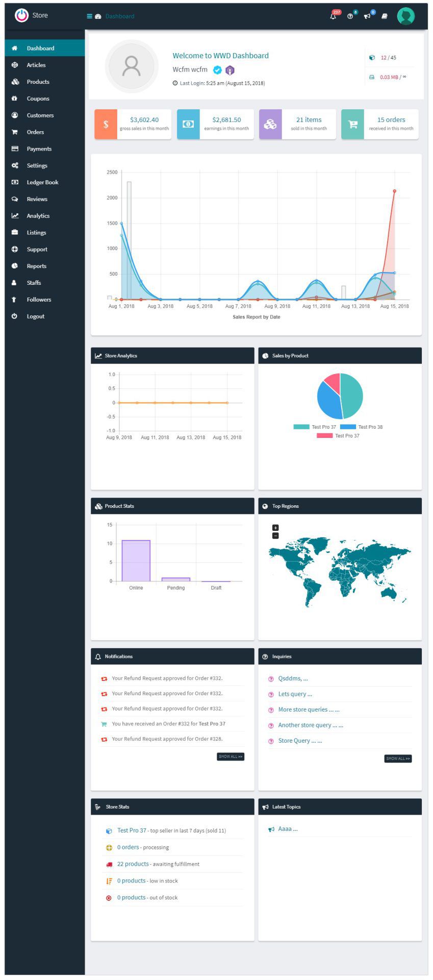Click the gross sales dollar icon
This screenshot has width=433, height=980.
106,124
